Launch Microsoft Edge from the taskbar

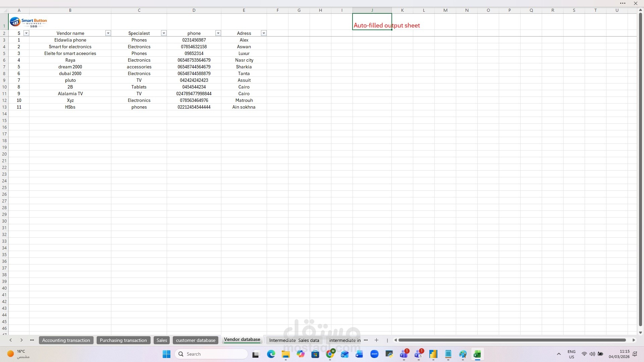click(x=271, y=354)
